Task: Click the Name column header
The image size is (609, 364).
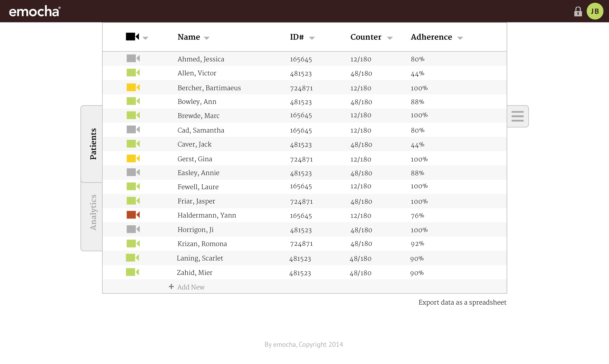Action: point(189,37)
